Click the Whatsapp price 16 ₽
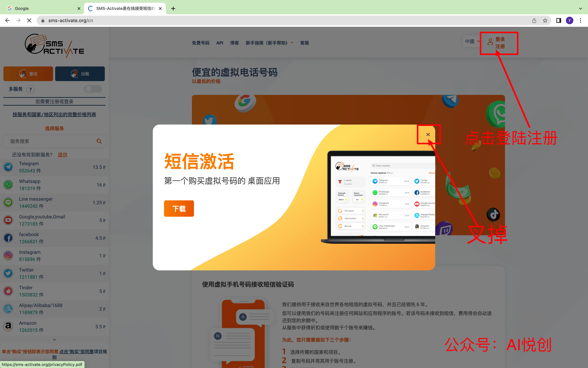Viewport: 588px width, 368px height. [101, 185]
